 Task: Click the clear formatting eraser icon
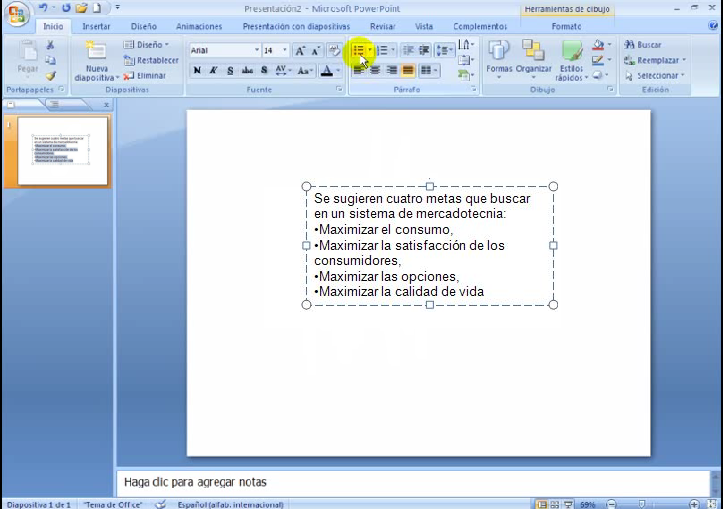[334, 50]
